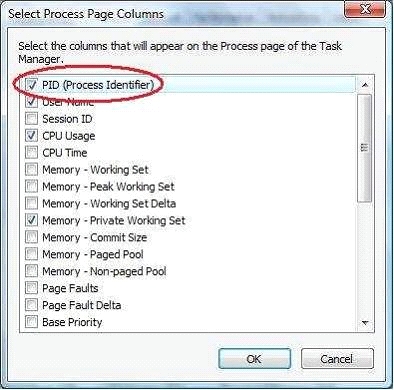Screen dimensions: 394x390
Task: Uncheck the PID (Process Identifier) checkbox
Action: [32, 85]
